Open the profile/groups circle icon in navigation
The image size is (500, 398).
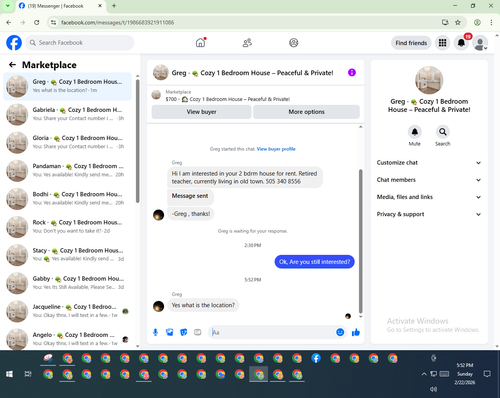(294, 43)
